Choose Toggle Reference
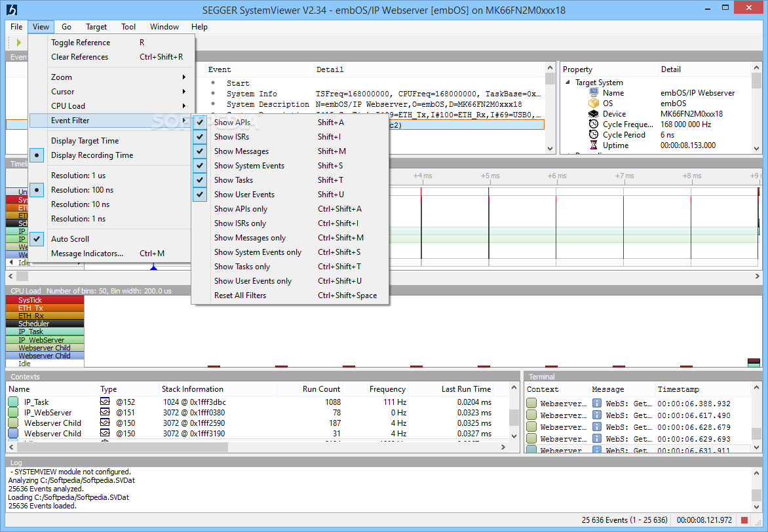The width and height of the screenshot is (768, 532). 110,43
